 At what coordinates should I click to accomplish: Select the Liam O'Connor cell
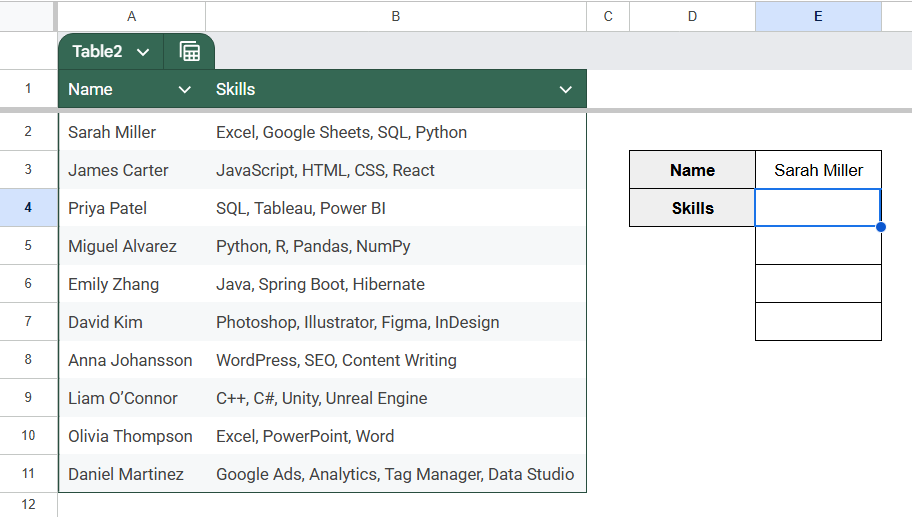pyautogui.click(x=131, y=398)
